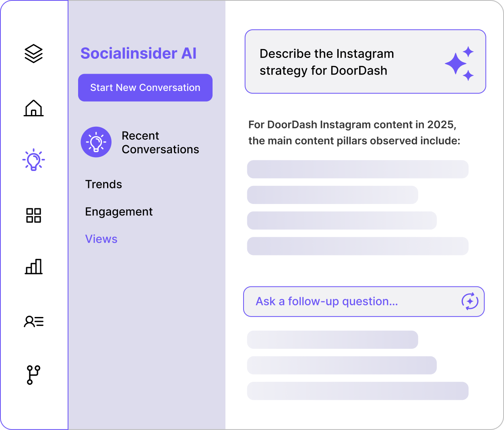
Task: Switch to the Engagement conversation
Action: coord(119,212)
